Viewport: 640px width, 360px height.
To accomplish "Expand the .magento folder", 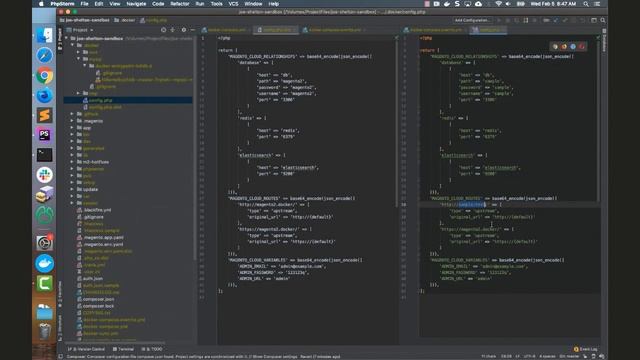I will pos(72,121).
